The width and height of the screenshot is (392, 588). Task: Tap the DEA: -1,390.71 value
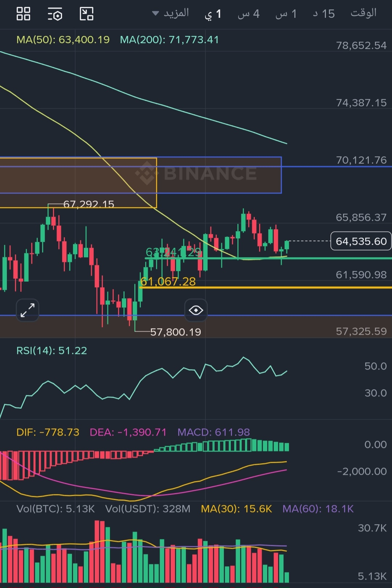click(x=128, y=432)
